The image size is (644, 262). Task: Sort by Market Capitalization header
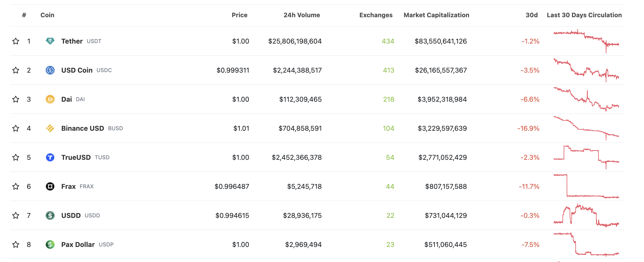436,15
